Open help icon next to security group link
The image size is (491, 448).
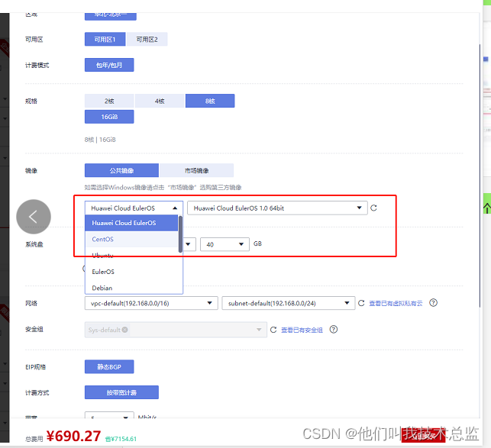point(334,330)
